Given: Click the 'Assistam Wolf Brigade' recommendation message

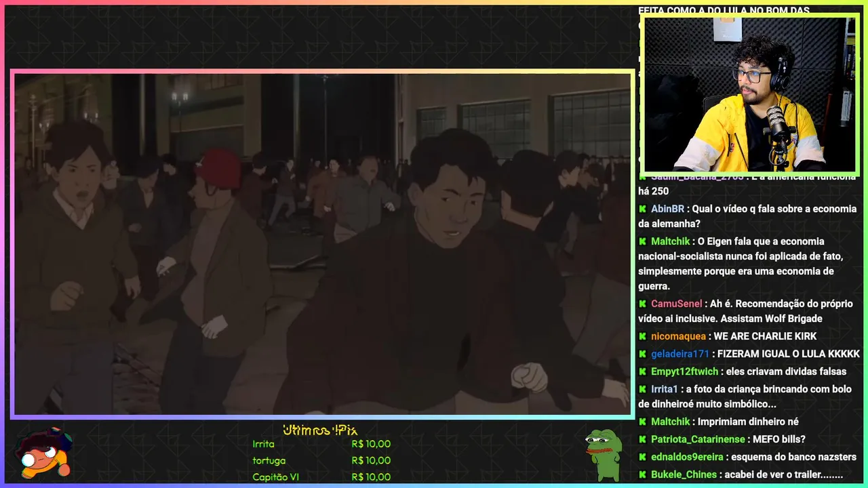Looking at the screenshot, I should pyautogui.click(x=745, y=311).
